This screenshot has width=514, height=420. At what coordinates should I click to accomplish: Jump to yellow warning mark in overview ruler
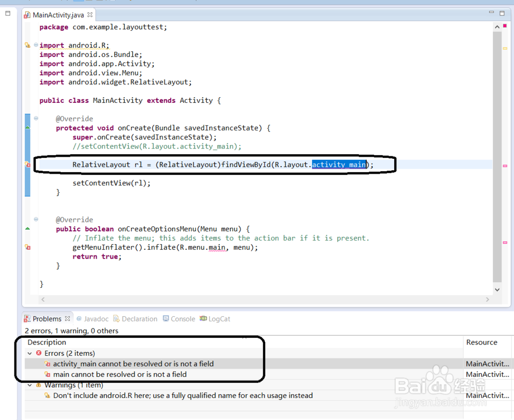pos(505,48)
